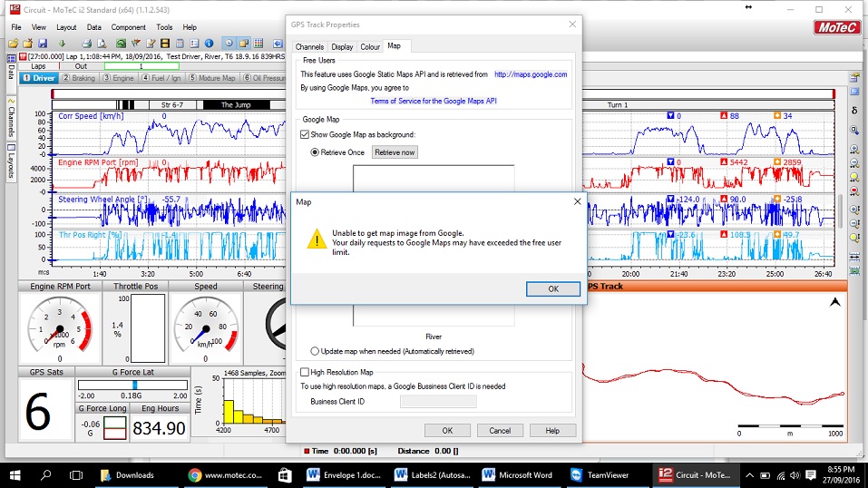The width and height of the screenshot is (868, 488).
Task: Enable the High Resolution Map checkbox
Action: pyautogui.click(x=305, y=372)
